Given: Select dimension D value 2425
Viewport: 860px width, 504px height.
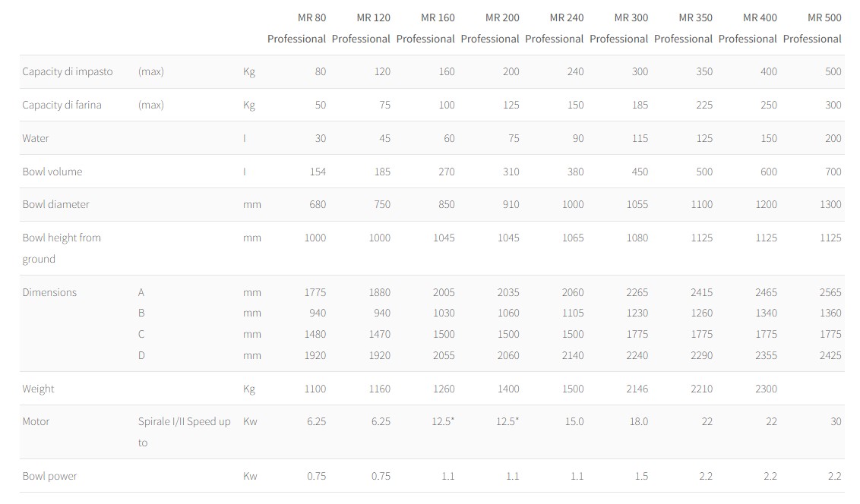Looking at the screenshot, I should [830, 355].
